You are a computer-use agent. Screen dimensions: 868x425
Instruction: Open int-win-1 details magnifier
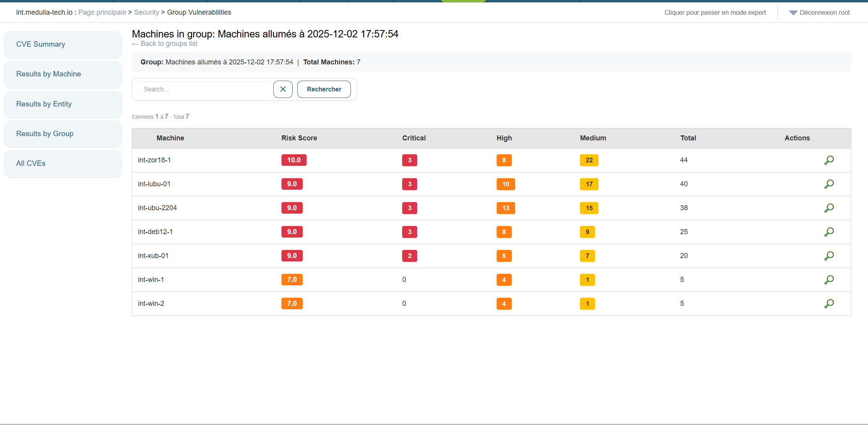pos(829,280)
